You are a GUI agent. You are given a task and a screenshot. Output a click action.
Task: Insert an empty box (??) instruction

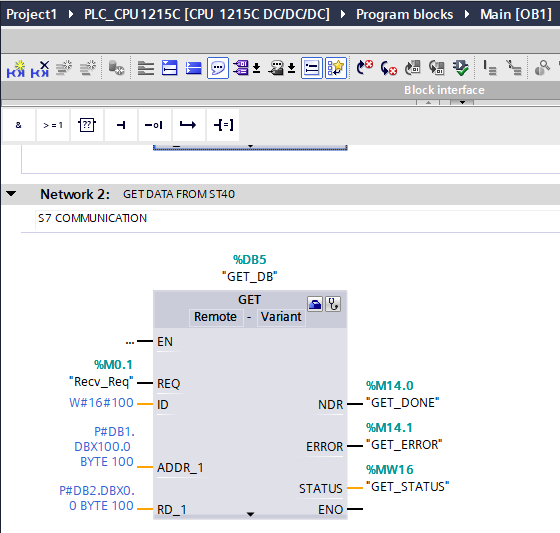(x=87, y=125)
